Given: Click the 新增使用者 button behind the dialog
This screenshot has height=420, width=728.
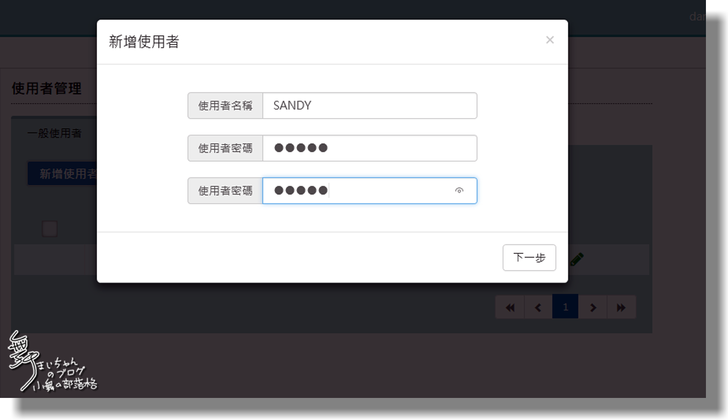Looking at the screenshot, I should (63, 174).
